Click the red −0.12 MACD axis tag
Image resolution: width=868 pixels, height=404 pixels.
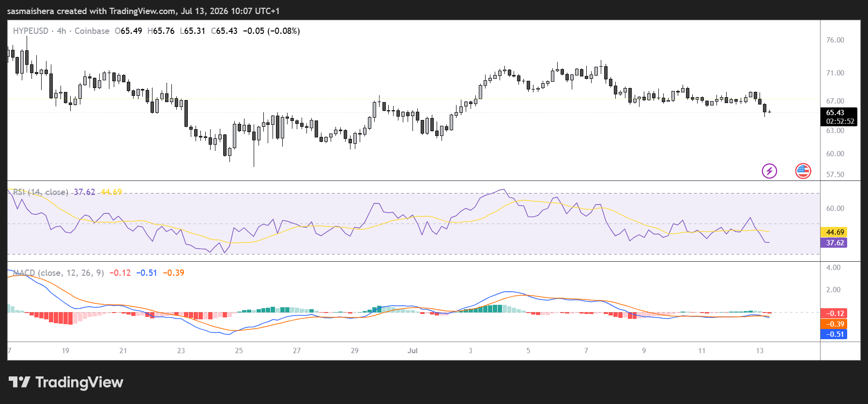click(x=834, y=314)
